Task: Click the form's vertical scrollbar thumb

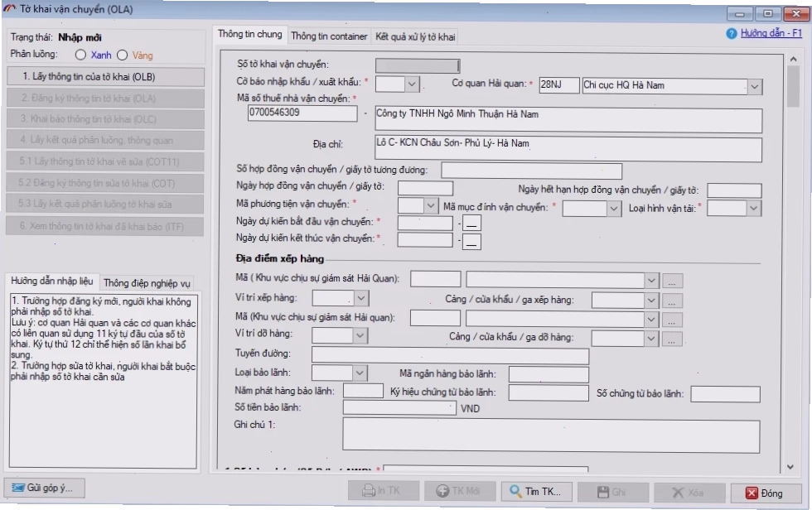Action: (793, 86)
